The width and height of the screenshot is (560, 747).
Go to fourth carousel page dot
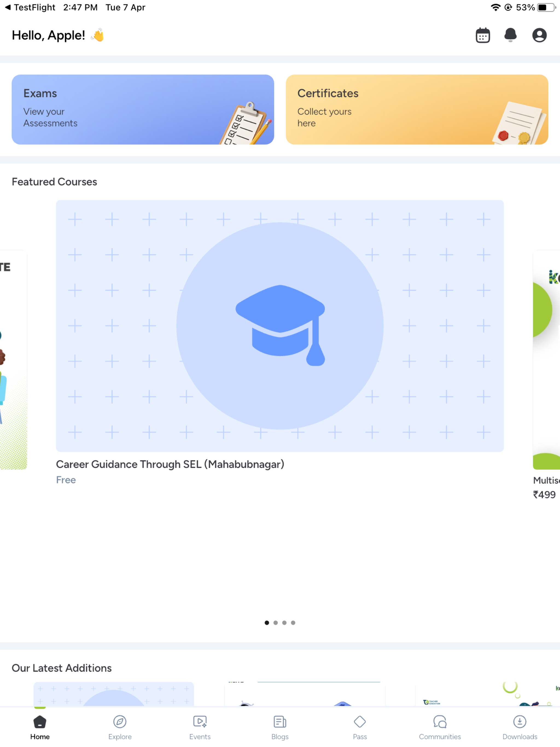pos(293,623)
